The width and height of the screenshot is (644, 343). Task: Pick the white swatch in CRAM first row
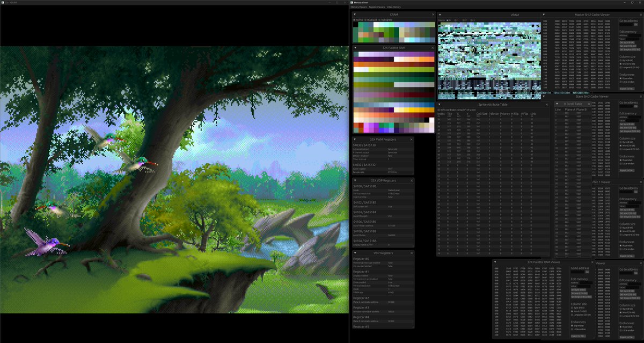click(376, 25)
